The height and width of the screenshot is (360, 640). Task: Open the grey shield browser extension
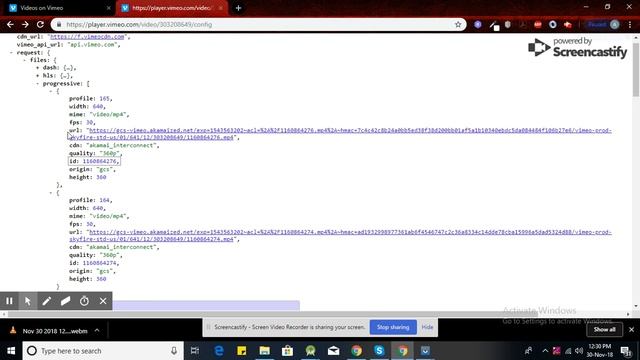pos(508,24)
